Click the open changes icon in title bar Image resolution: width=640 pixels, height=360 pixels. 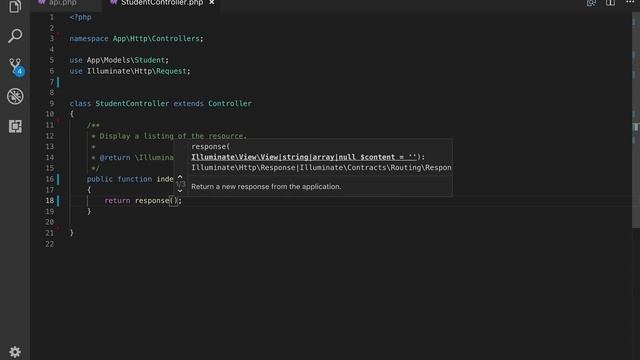[591, 3]
